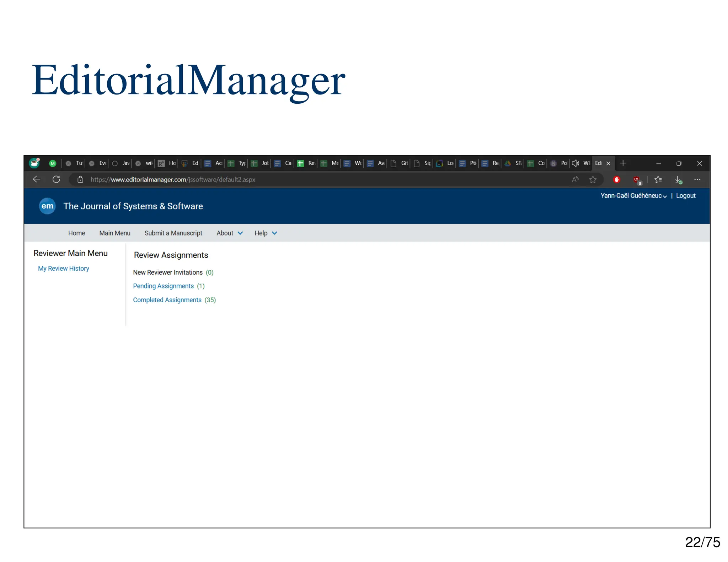Expand the About dropdown
This screenshot has width=728, height=562.
[x=230, y=233]
